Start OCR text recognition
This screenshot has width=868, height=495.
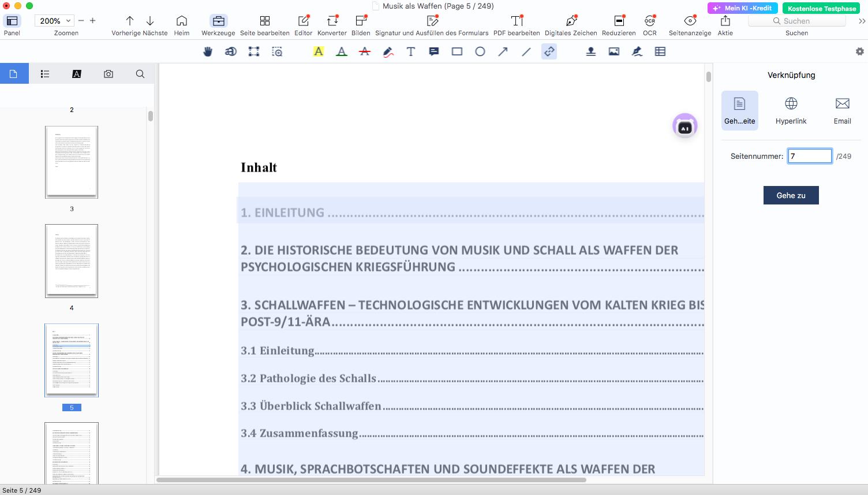tap(650, 21)
